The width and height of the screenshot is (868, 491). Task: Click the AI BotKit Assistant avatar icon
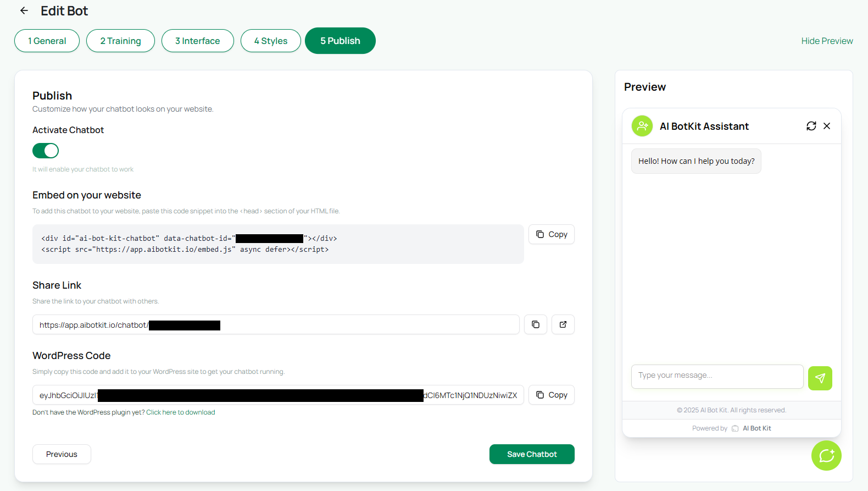642,126
